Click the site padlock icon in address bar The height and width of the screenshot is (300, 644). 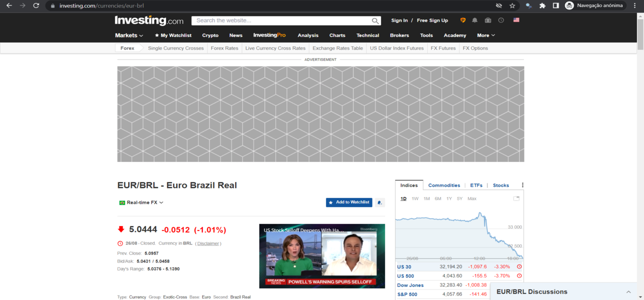[x=52, y=5]
